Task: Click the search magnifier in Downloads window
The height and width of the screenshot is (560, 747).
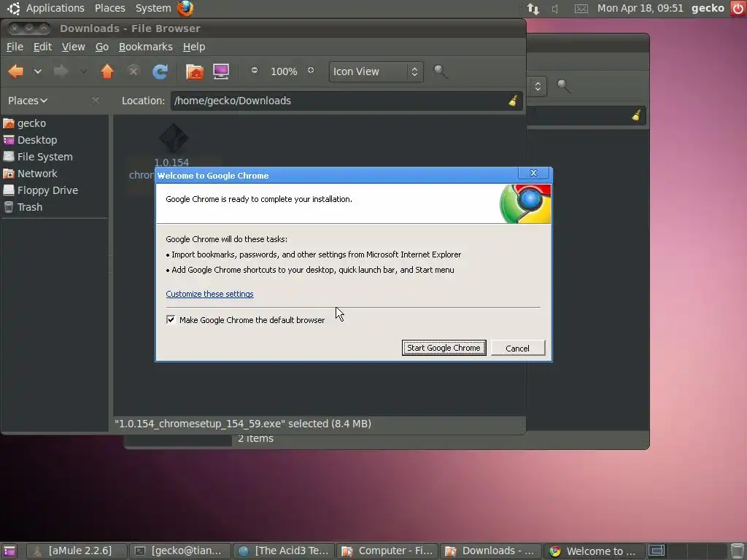Action: tap(441, 71)
